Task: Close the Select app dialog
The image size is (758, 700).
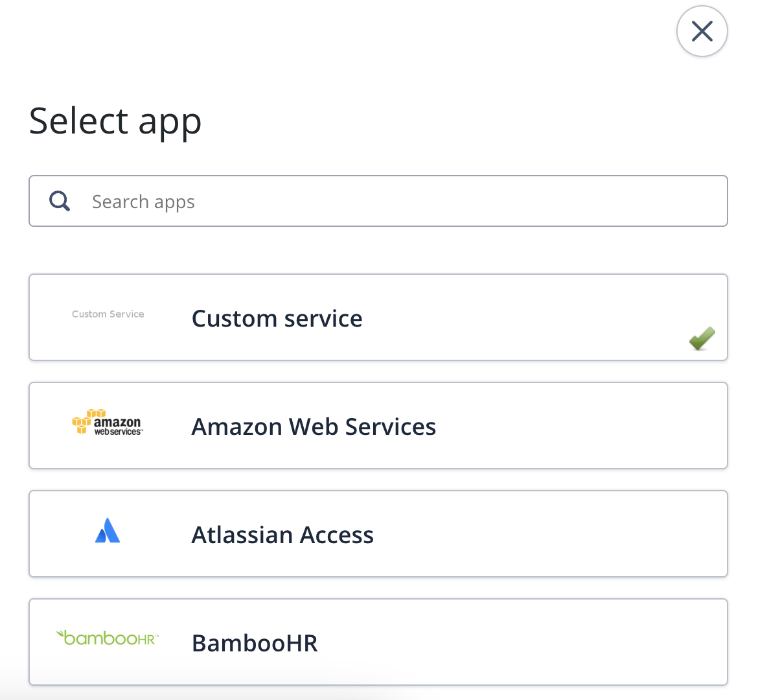Action: click(x=702, y=32)
